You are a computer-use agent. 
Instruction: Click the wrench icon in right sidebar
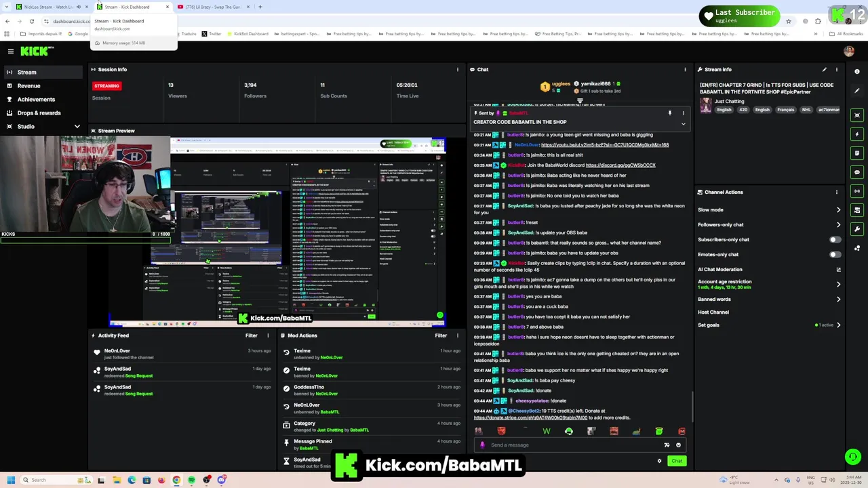coord(857,229)
